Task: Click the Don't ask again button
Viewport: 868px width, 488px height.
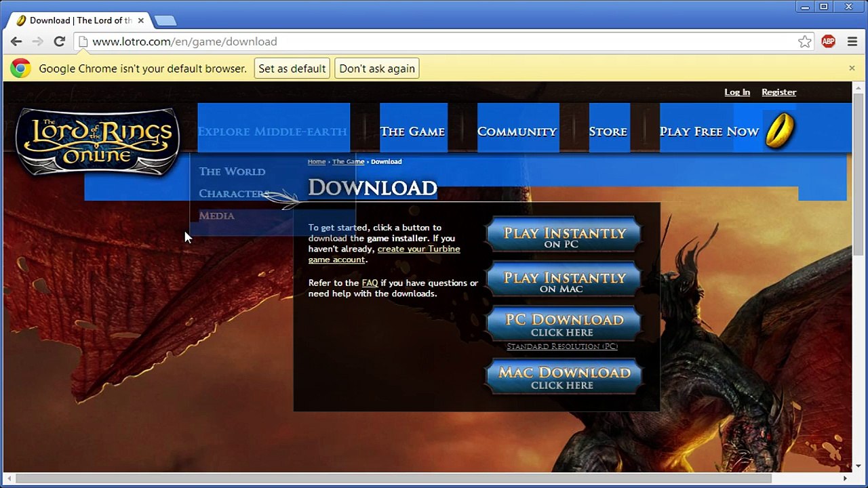Action: (x=377, y=68)
